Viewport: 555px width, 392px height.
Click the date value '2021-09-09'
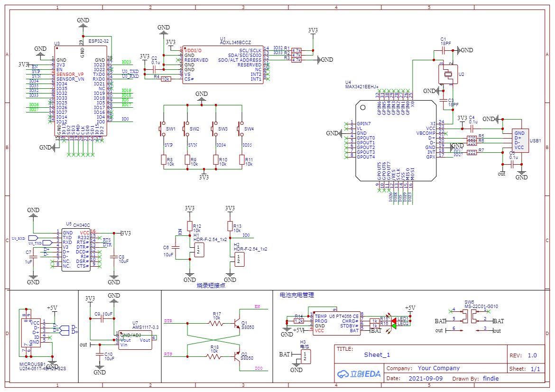(x=425, y=379)
